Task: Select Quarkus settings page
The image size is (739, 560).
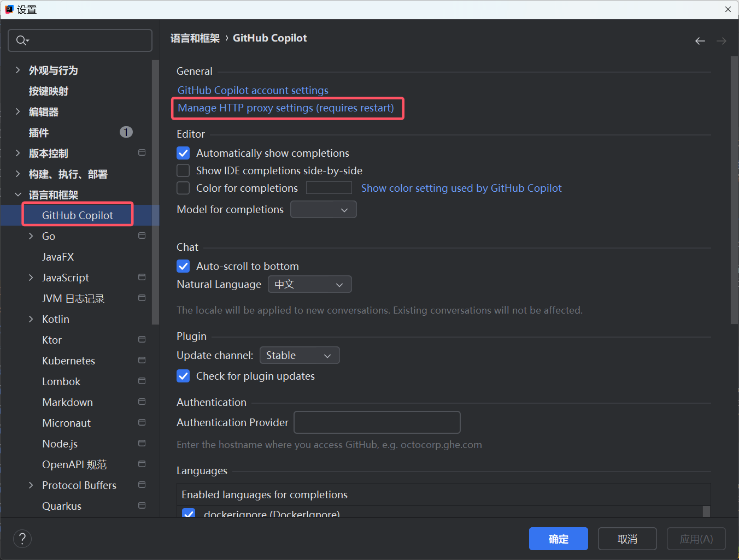Action: click(62, 506)
